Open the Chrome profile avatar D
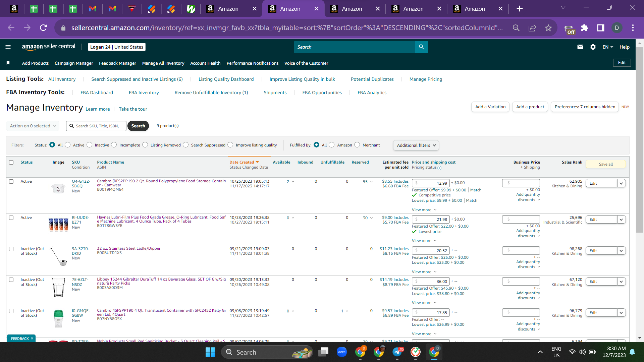The height and width of the screenshot is (362, 644). pos(617,28)
